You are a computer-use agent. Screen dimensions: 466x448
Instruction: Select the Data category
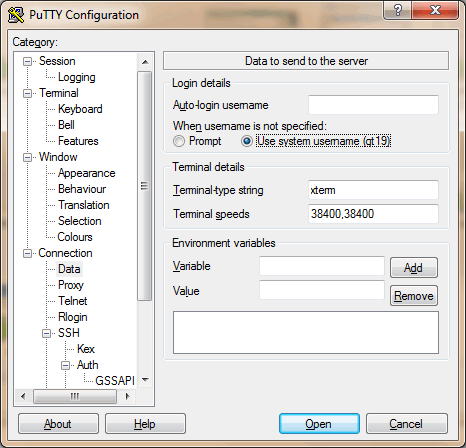(x=69, y=269)
